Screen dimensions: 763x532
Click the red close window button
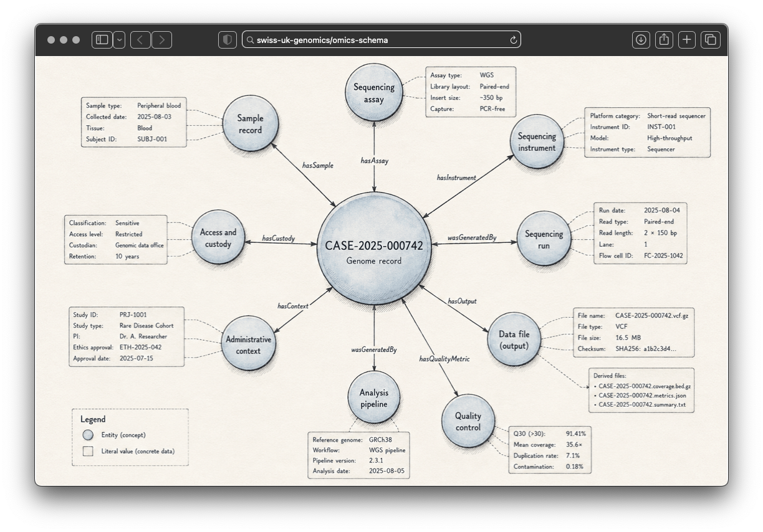[x=51, y=40]
